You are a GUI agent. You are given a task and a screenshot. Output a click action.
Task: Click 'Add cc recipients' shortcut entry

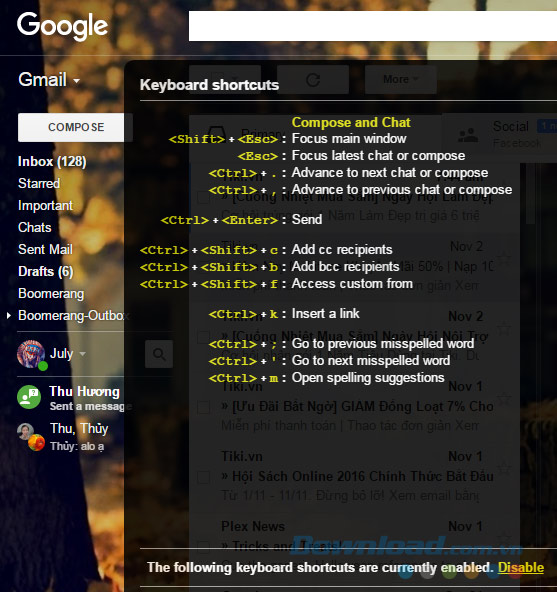coord(342,250)
